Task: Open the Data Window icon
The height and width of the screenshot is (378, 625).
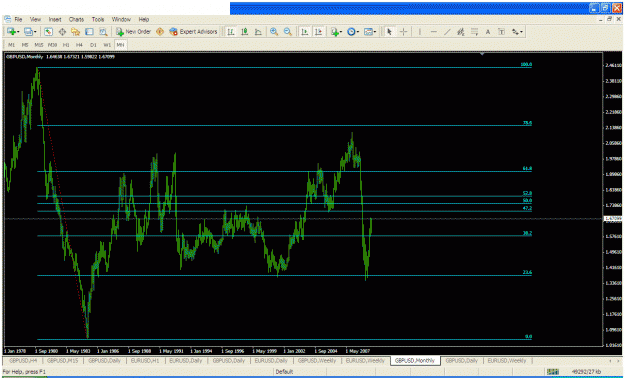Action: (x=62, y=32)
